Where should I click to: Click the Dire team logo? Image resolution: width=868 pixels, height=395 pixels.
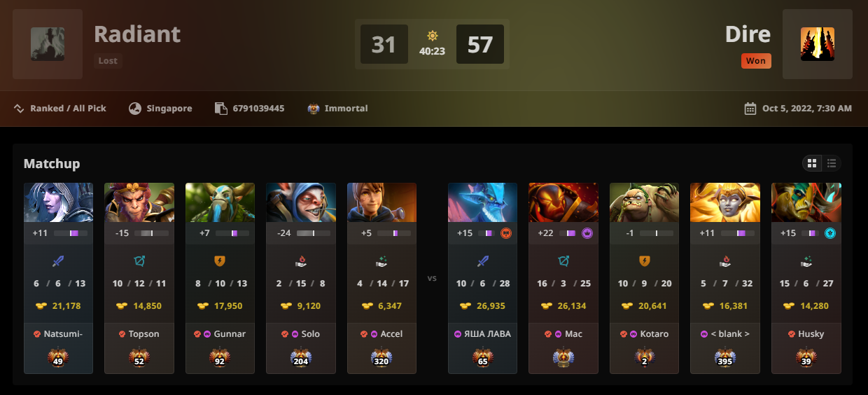(x=817, y=44)
